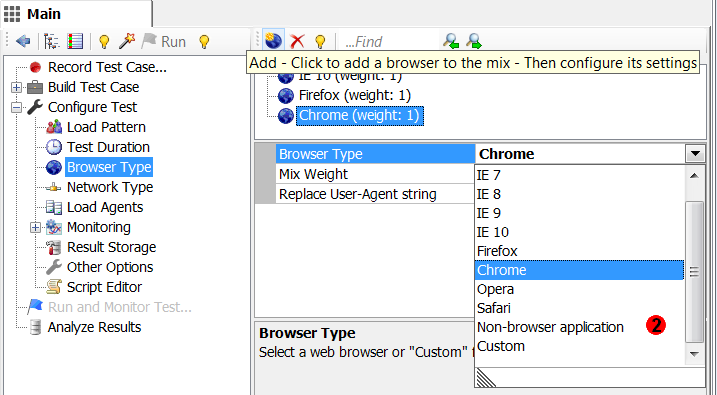717x395 pixels.
Task: Click into the Find search field
Action: coord(390,42)
